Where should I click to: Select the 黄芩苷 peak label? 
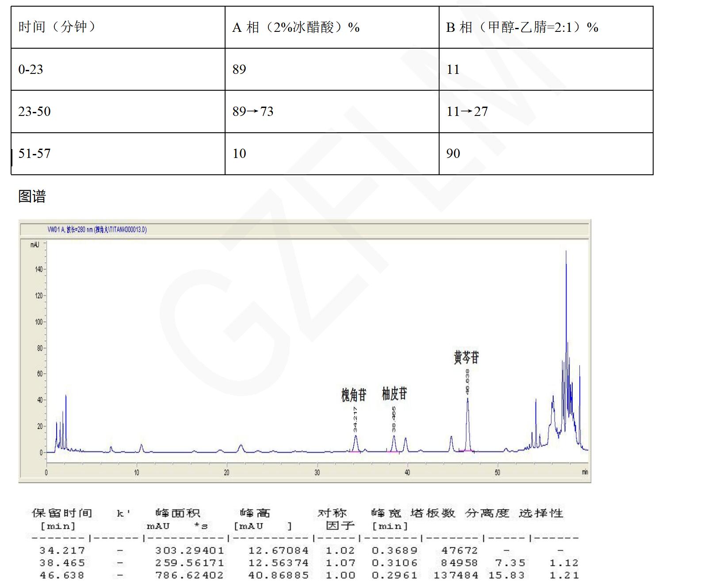coord(466,357)
